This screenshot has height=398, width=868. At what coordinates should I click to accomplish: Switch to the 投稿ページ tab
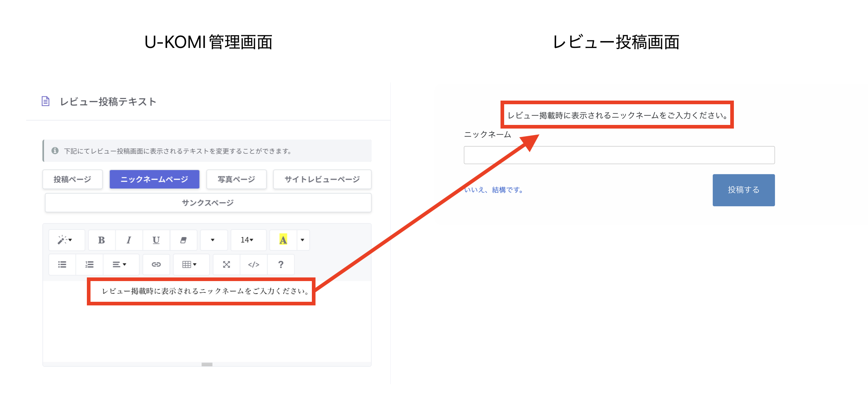[72, 179]
